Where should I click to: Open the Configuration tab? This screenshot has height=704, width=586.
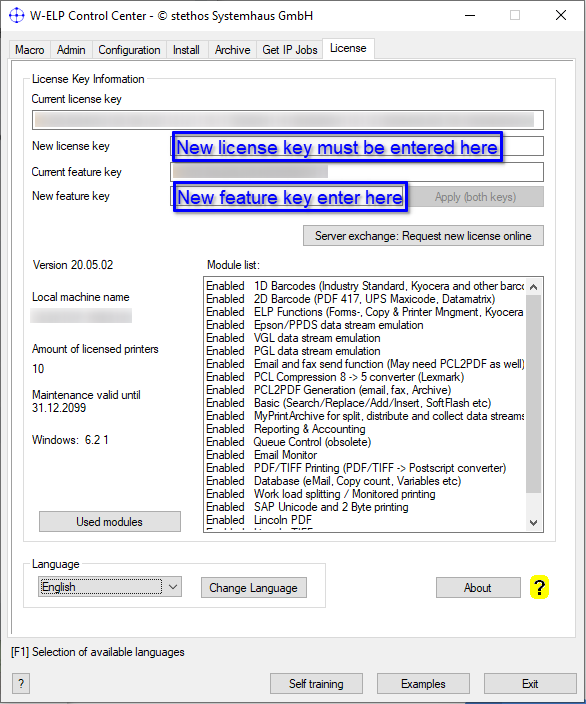pyautogui.click(x=129, y=50)
